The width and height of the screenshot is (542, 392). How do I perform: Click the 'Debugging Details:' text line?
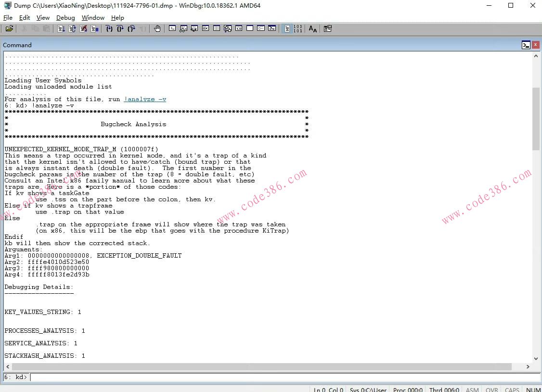(x=39, y=287)
